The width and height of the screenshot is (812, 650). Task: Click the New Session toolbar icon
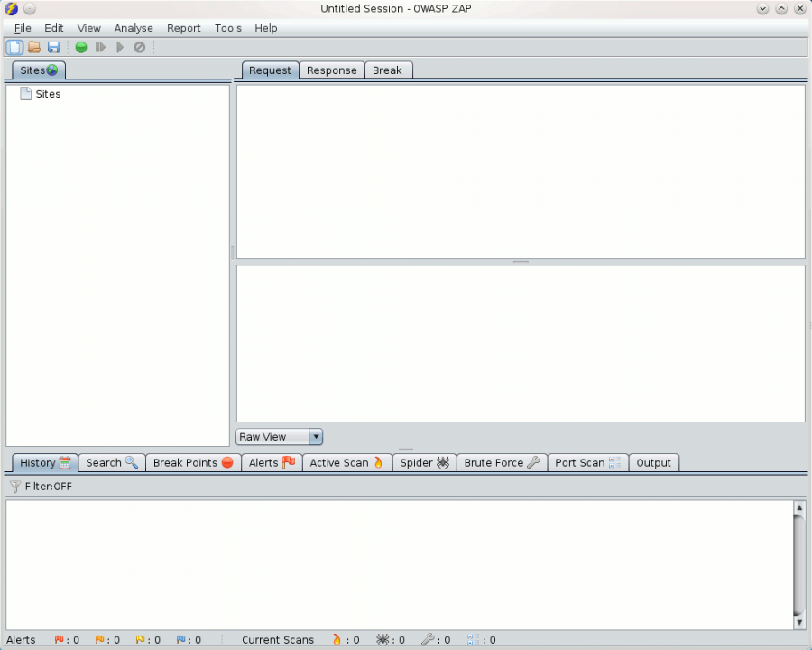click(14, 47)
